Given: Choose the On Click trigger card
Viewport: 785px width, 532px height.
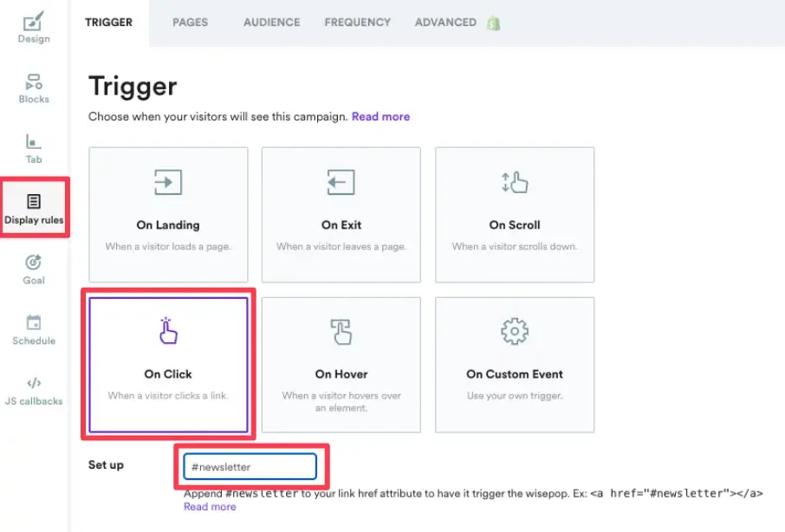Looking at the screenshot, I should (x=168, y=365).
